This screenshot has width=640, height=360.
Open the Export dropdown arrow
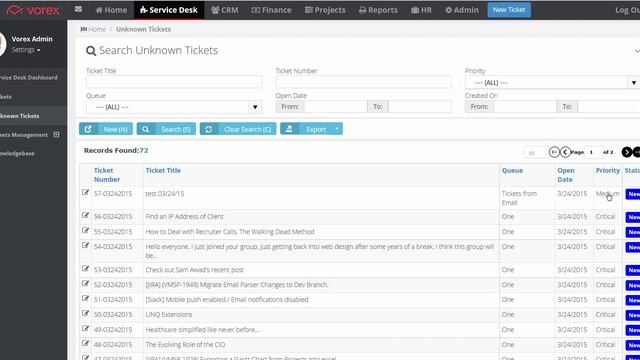click(337, 129)
